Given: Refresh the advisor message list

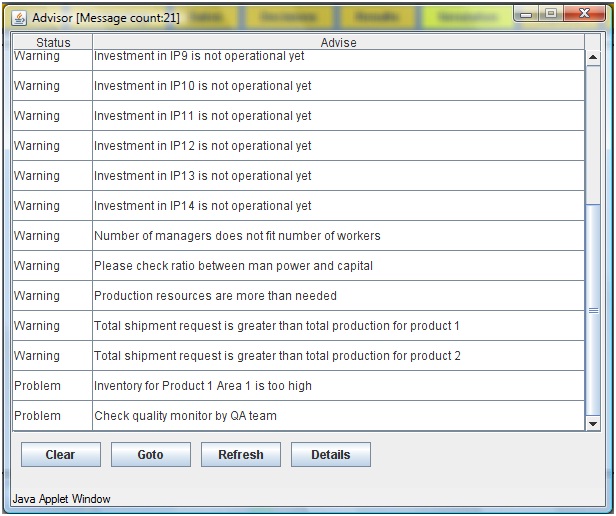Looking at the screenshot, I should coord(240,454).
